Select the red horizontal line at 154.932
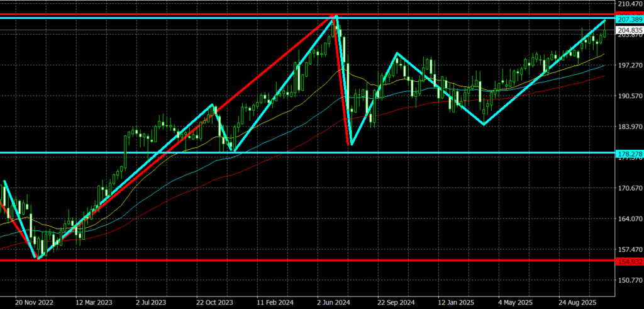The image size is (644, 309). point(314,260)
